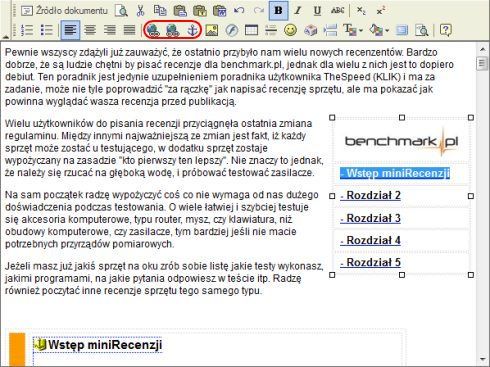The image size is (490, 367).
Task: Open the Rozdział 3 link
Action: (370, 218)
